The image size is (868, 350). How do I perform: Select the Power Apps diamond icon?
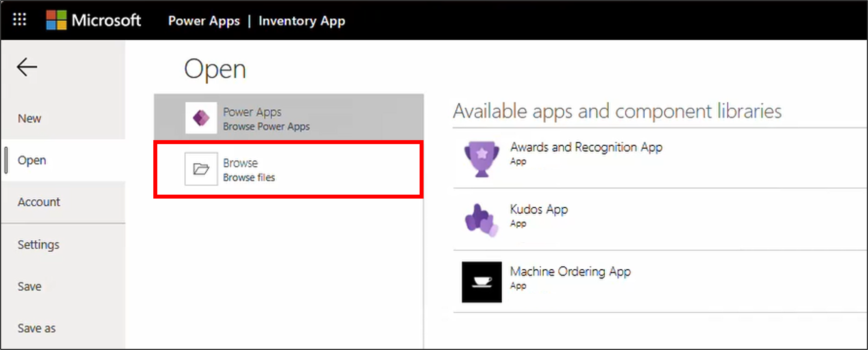click(201, 117)
